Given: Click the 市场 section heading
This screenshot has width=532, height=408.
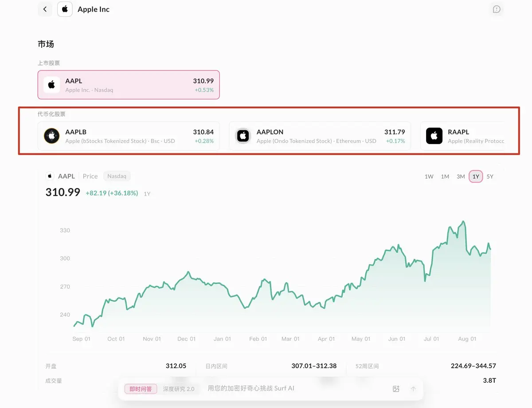Looking at the screenshot, I should [x=46, y=44].
